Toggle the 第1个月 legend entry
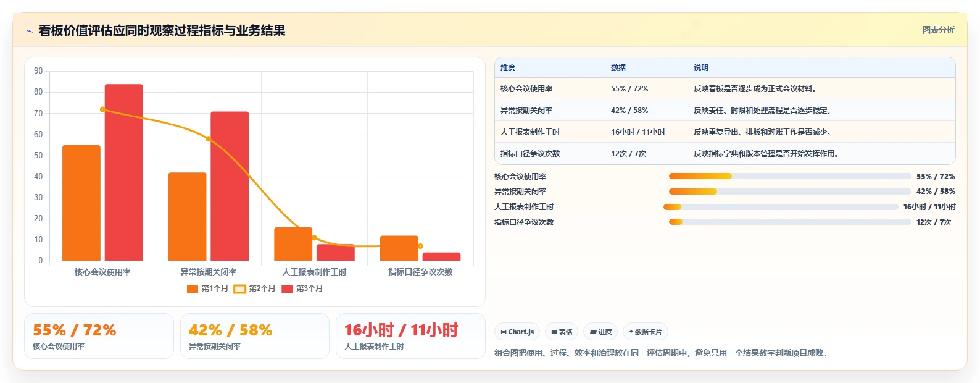The height and width of the screenshot is (383, 980). point(207,288)
